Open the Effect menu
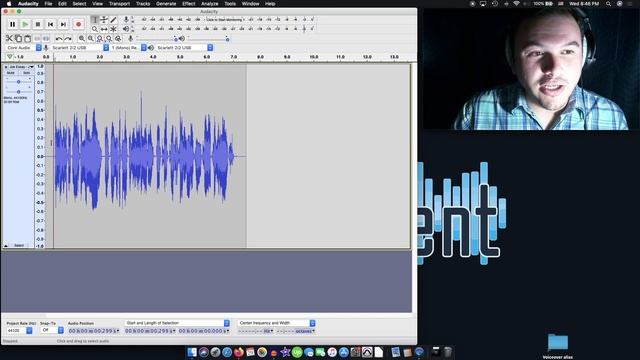 coord(189,4)
